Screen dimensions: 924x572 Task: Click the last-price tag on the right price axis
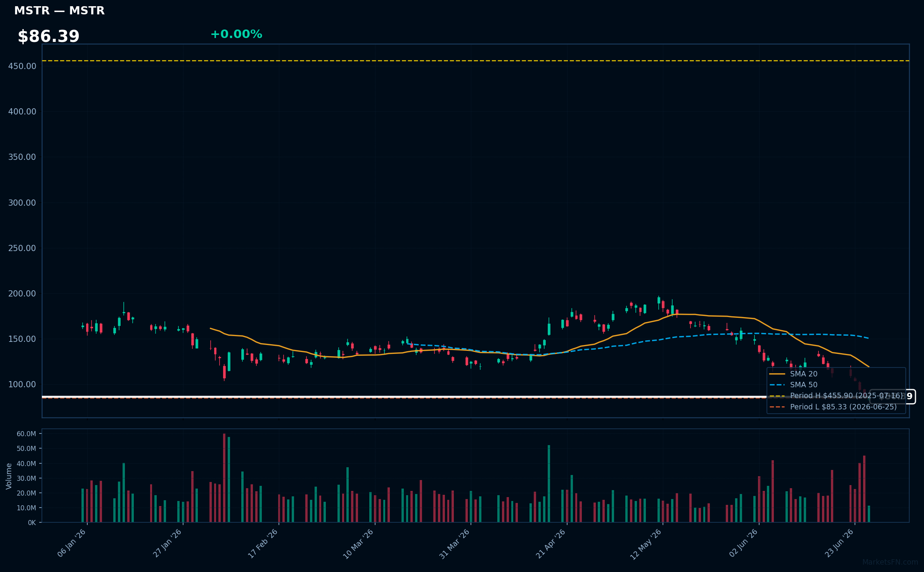pos(893,397)
